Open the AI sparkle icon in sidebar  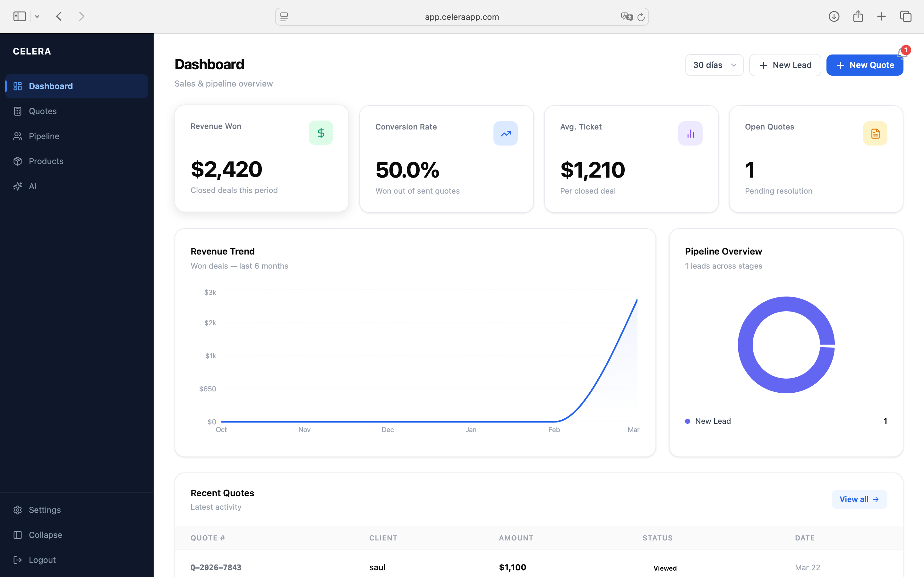pos(18,186)
